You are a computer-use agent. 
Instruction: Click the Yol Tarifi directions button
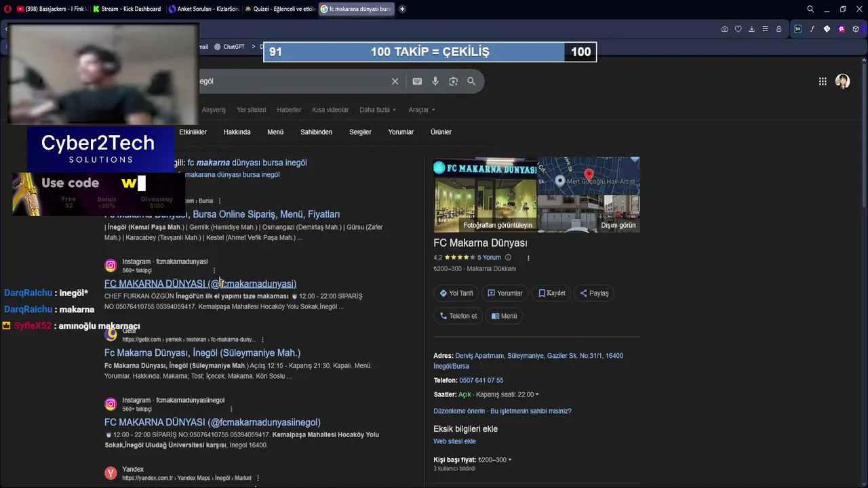click(456, 293)
